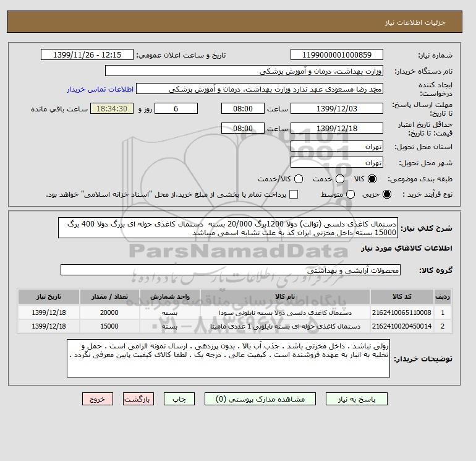Toggle the اسناد خزانه اسلامی payment checkbox
Viewport: 476px width, 461px height.
(294, 194)
